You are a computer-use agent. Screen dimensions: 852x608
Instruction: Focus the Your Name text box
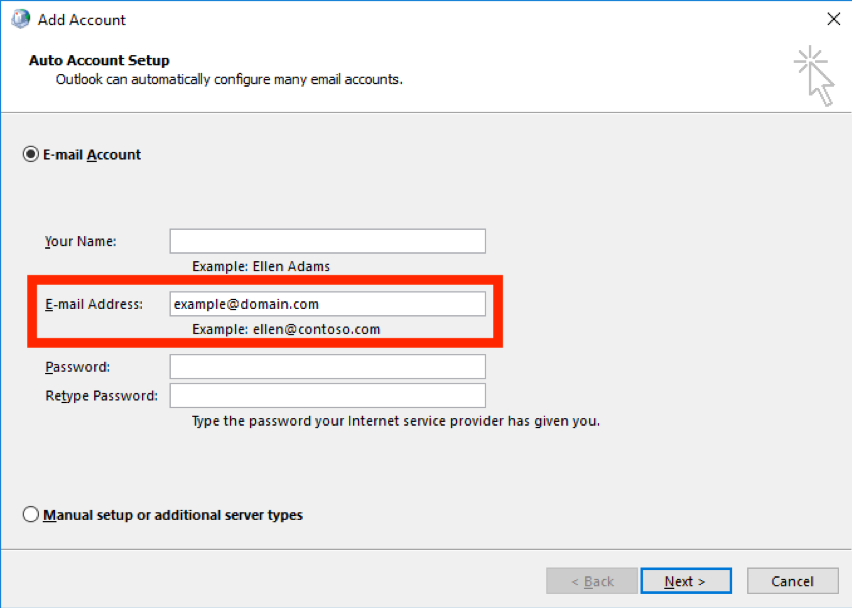pyautogui.click(x=328, y=241)
